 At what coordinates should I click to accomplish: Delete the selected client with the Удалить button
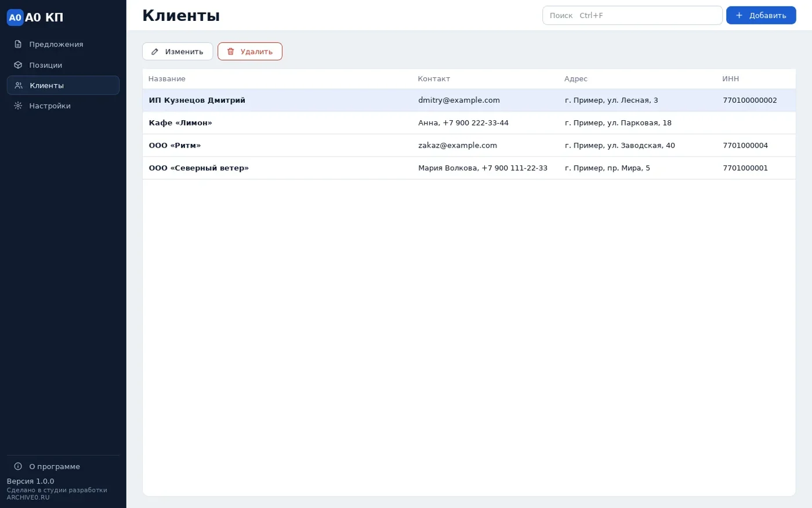[x=250, y=52]
